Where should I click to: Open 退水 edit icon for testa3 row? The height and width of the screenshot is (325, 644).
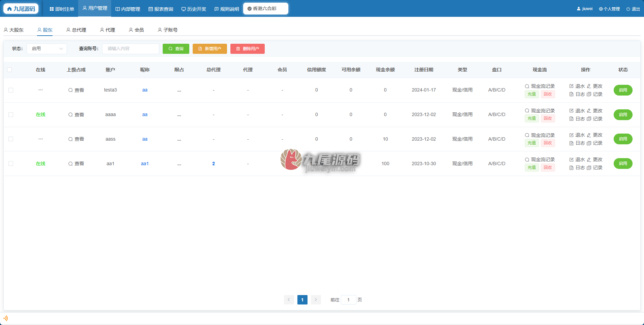pyautogui.click(x=571, y=86)
